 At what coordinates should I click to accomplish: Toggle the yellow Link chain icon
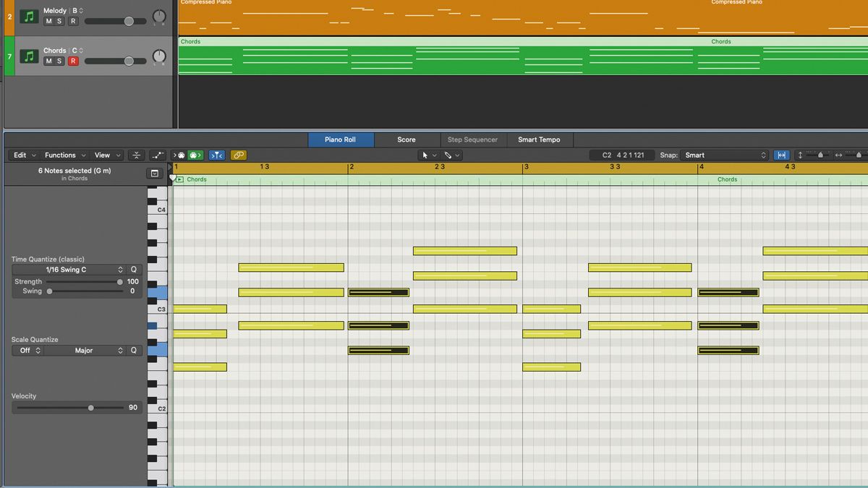click(x=237, y=155)
